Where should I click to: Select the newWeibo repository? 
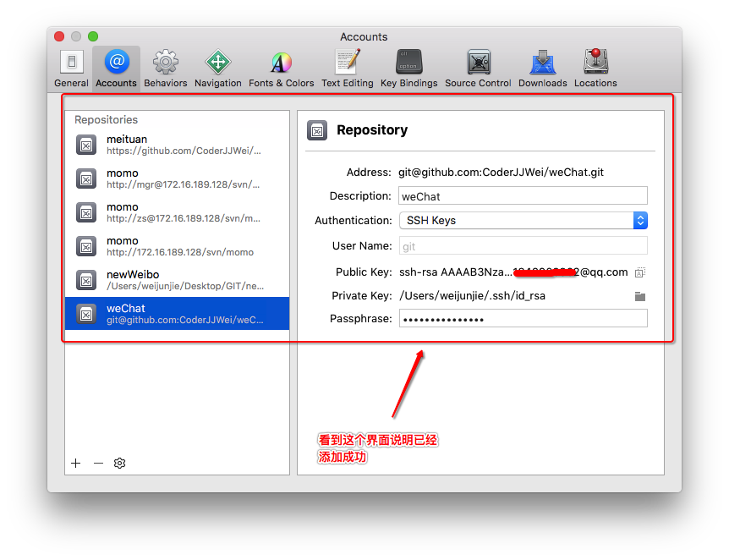click(177, 280)
